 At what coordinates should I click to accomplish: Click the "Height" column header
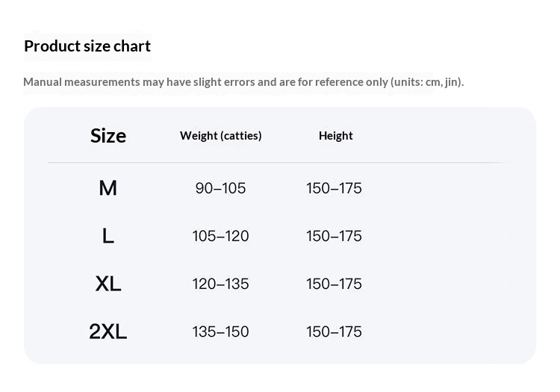[x=335, y=136]
